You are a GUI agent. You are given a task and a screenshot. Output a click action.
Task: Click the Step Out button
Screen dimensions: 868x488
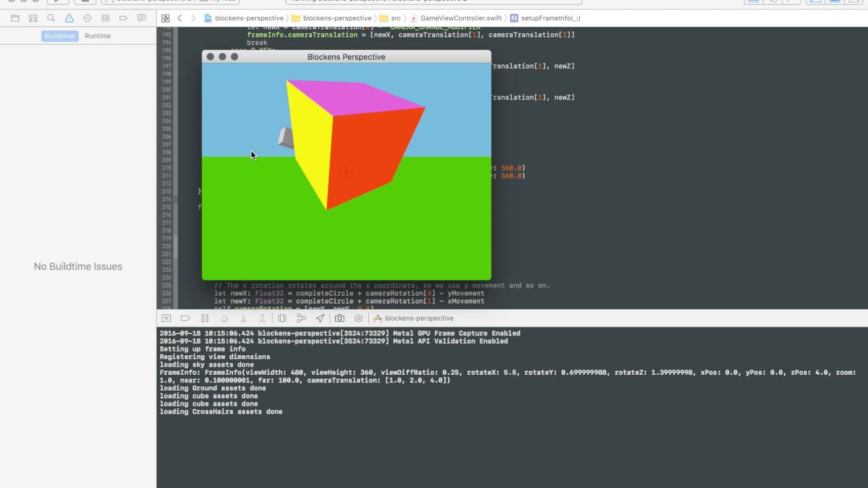point(262,318)
